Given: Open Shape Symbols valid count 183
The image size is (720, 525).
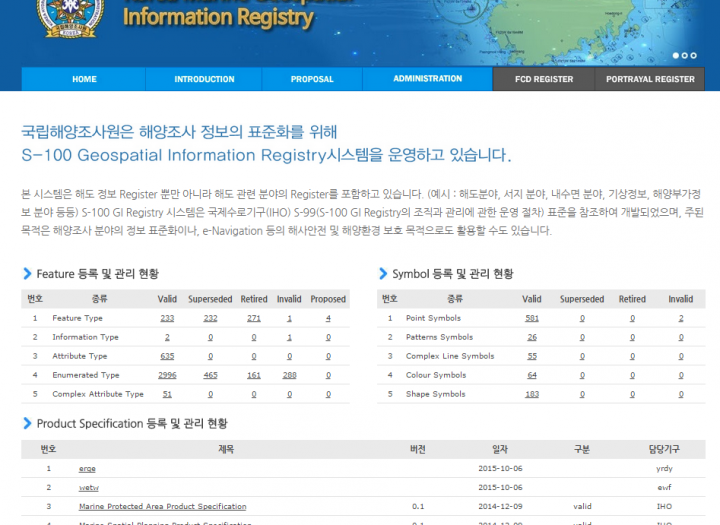Looking at the screenshot, I should tap(532, 394).
